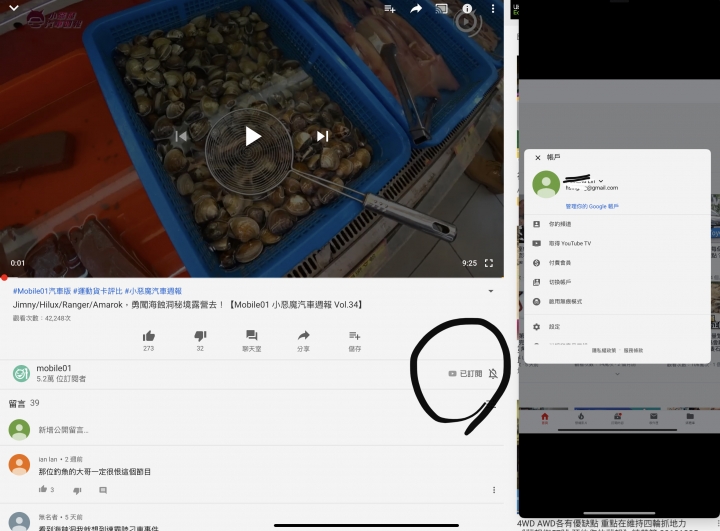
Task: Like Ian Ian's comment
Action: pos(43,490)
